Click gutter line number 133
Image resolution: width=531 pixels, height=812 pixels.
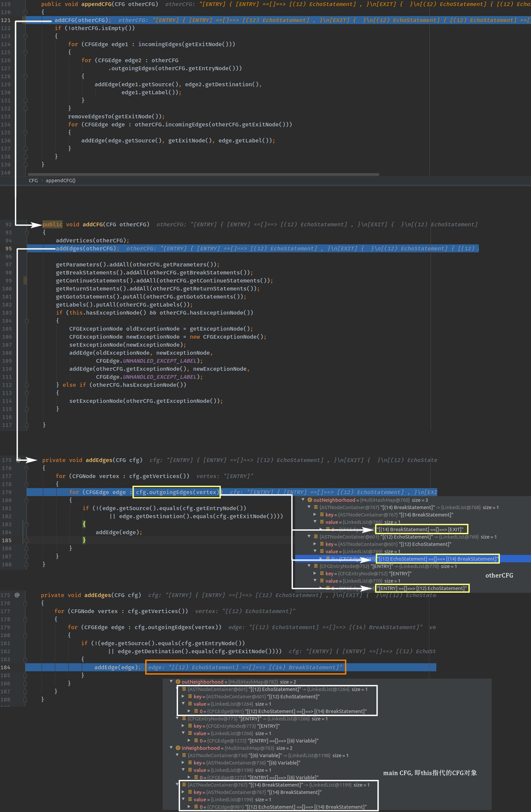pos(6,116)
